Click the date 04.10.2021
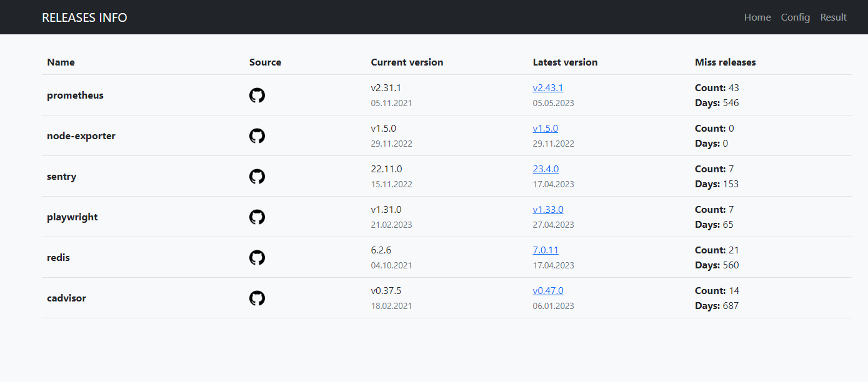This screenshot has height=382, width=868. pos(392,265)
